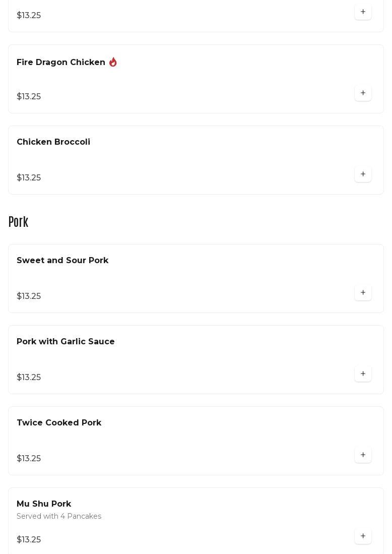Add Mu Shu Pork with plus icon

(x=363, y=536)
